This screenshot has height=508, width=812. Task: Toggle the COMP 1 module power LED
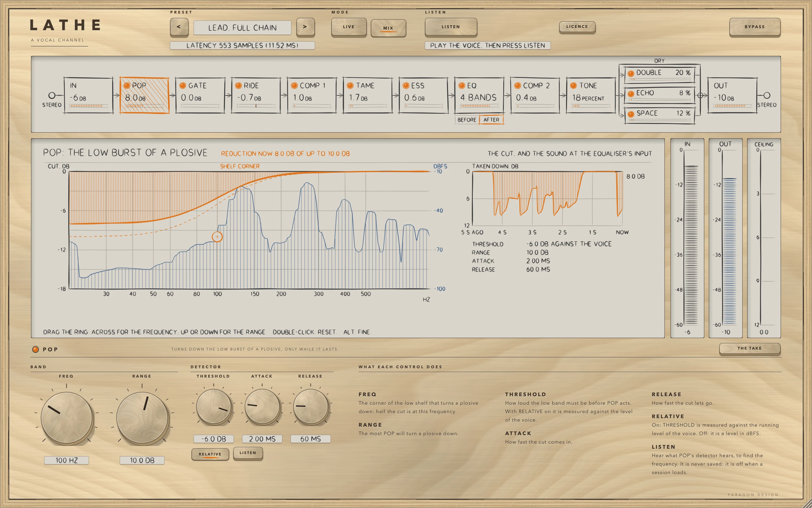coord(294,86)
